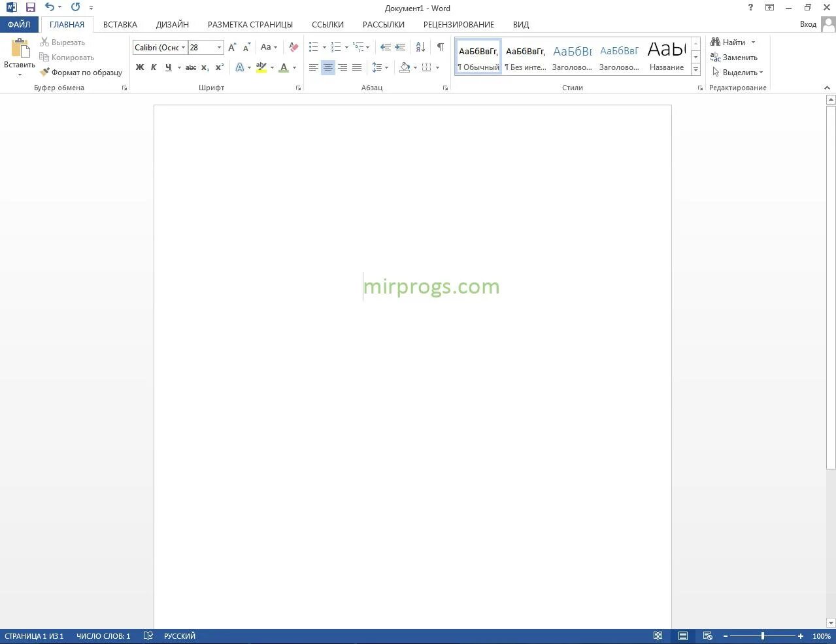Toggle the paragraph marks (¶) display
This screenshot has height=644, width=836.
(441, 47)
